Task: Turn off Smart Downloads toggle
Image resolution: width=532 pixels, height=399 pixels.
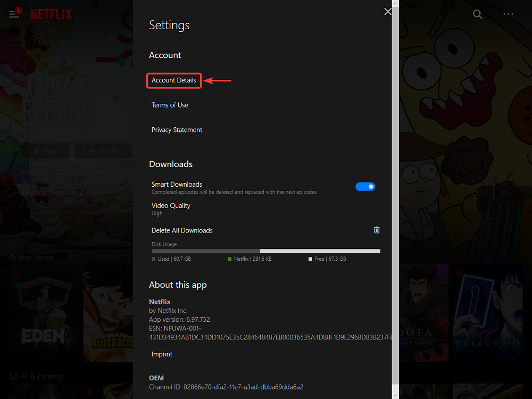Action: [365, 187]
